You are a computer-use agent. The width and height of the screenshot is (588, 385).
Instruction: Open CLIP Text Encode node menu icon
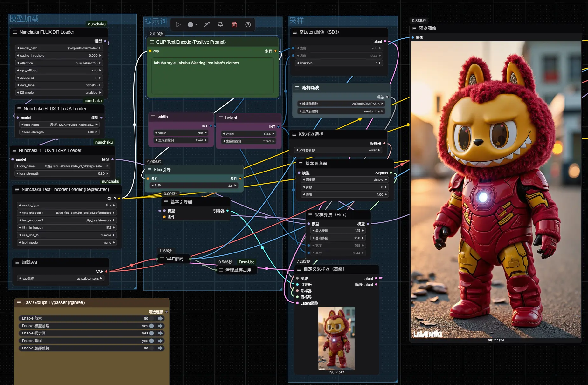[152, 42]
